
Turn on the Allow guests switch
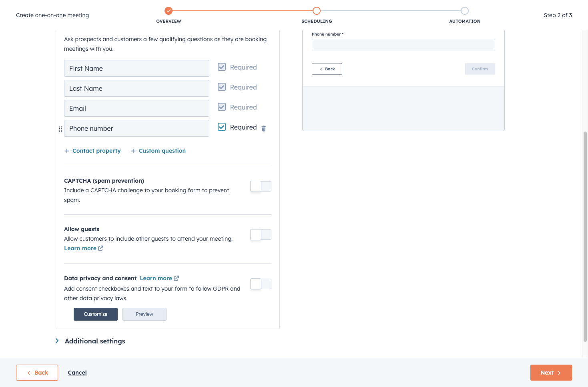(261, 235)
